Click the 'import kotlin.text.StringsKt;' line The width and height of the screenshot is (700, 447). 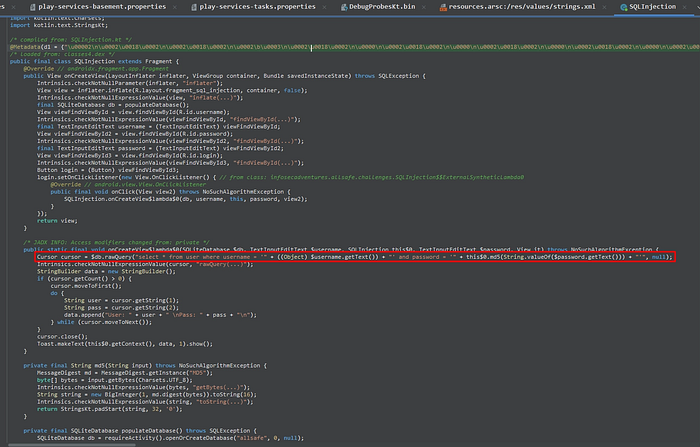[x=58, y=25]
